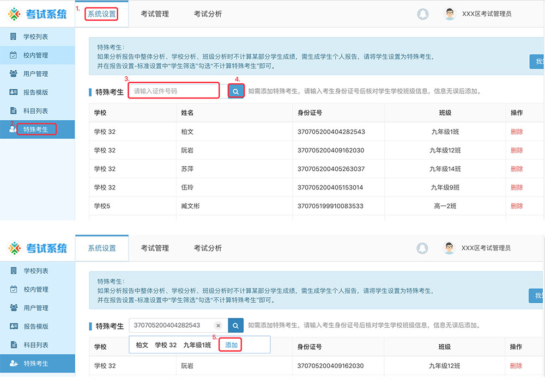
Task: Click the 考试系统 logo
Action: coord(35,13)
